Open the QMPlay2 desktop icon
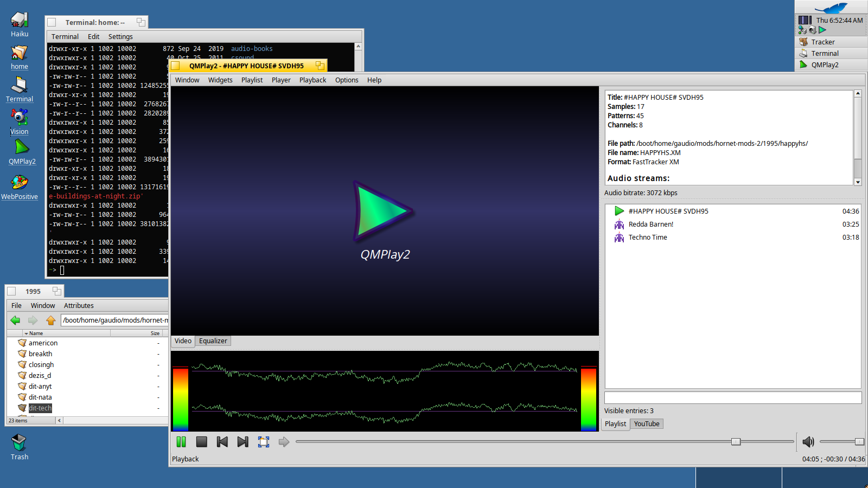868x488 pixels. [x=22, y=152]
